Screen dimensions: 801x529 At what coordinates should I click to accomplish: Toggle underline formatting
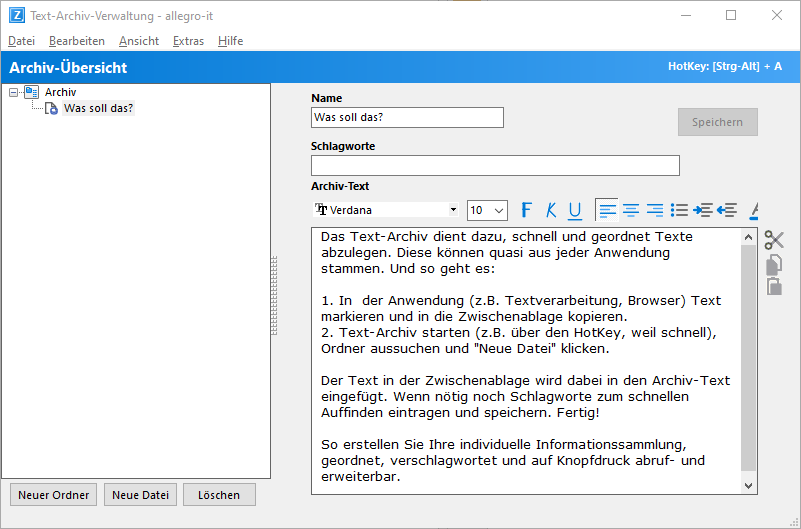coord(575,210)
